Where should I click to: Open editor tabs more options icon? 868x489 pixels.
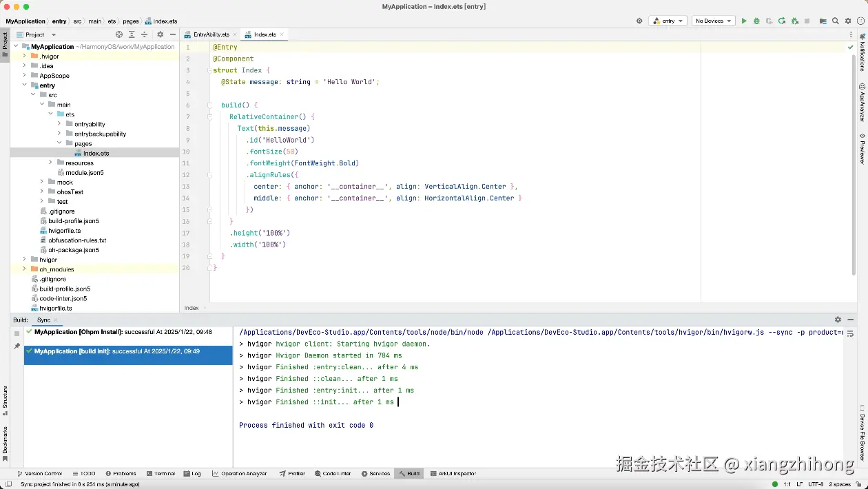(x=850, y=34)
